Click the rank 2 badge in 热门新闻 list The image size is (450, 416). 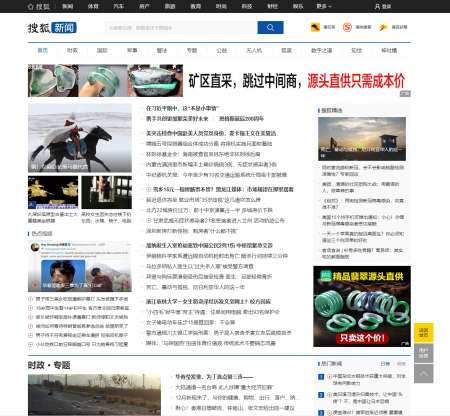(x=321, y=395)
